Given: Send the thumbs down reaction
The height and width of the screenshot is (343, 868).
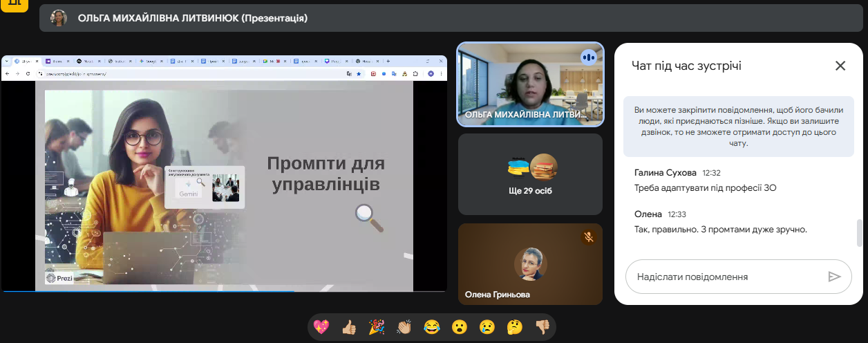Looking at the screenshot, I should coord(542,327).
